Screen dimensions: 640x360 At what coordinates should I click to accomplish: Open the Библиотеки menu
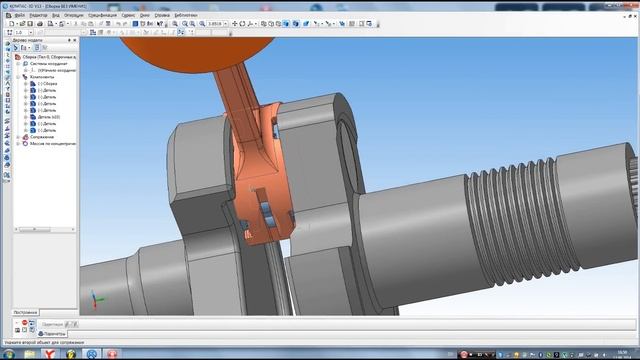pyautogui.click(x=186, y=15)
